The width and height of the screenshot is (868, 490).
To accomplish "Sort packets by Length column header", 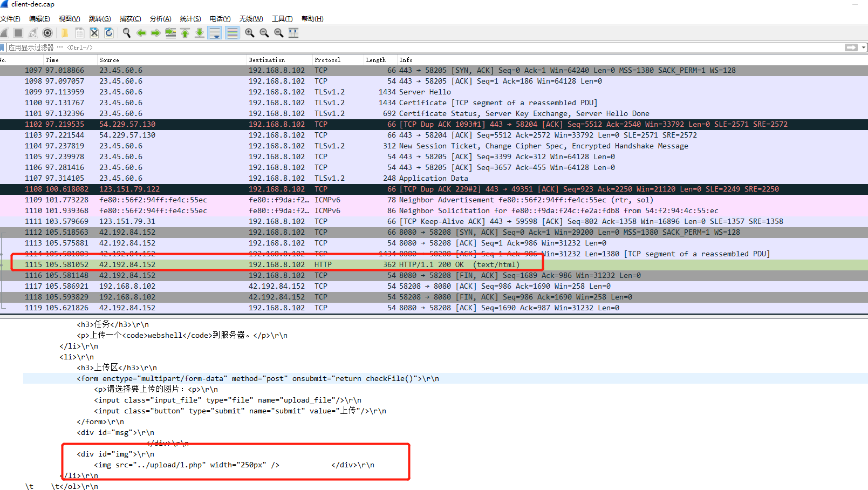I will [x=380, y=60].
